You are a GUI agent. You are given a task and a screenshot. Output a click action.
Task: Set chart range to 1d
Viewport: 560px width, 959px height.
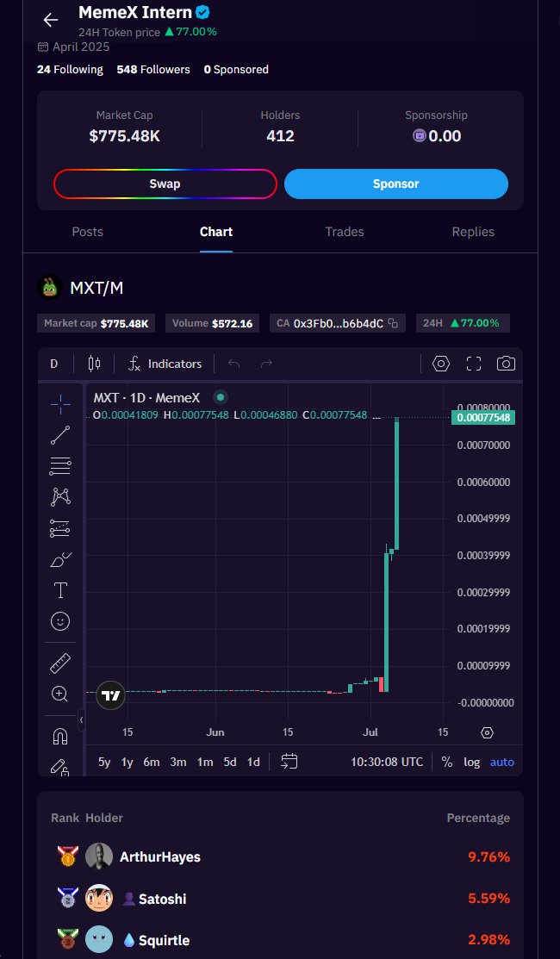point(253,762)
